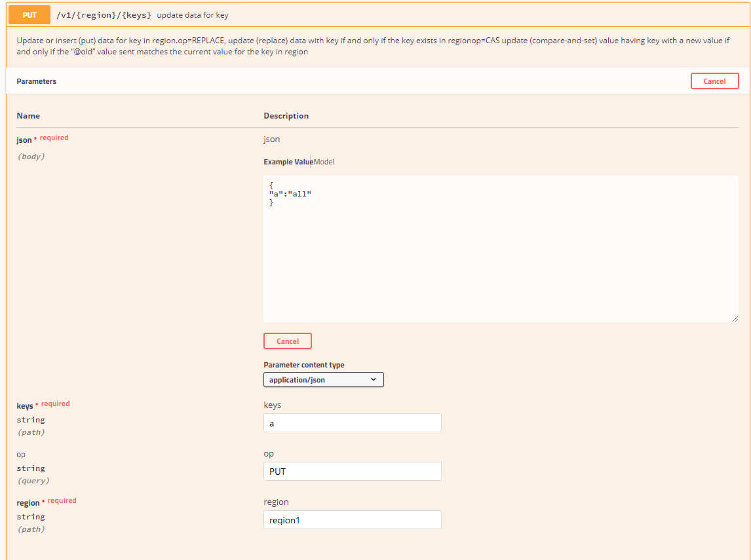This screenshot has height=560, width=751.
Task: Focus the op input field containing PUT
Action: pyautogui.click(x=352, y=472)
